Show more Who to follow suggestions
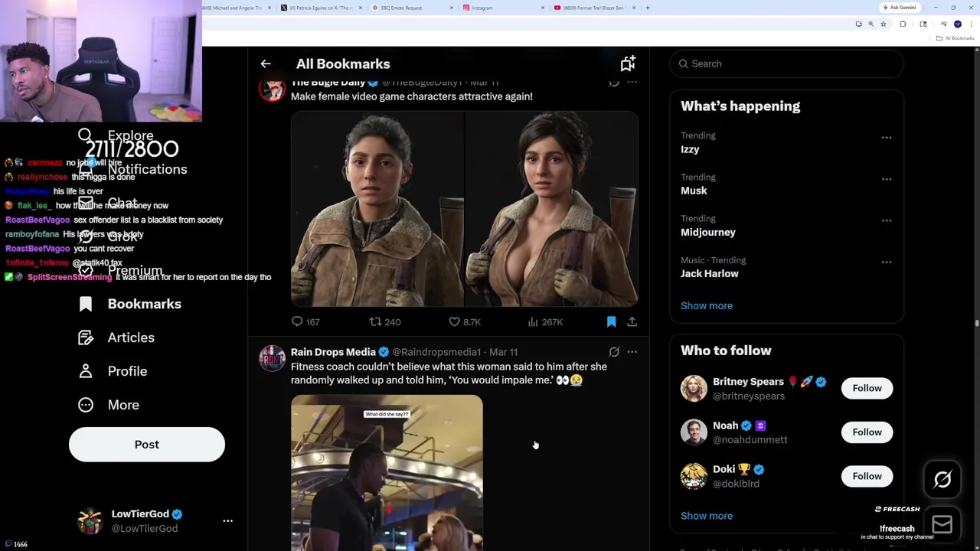This screenshot has height=551, width=980. coord(707,516)
